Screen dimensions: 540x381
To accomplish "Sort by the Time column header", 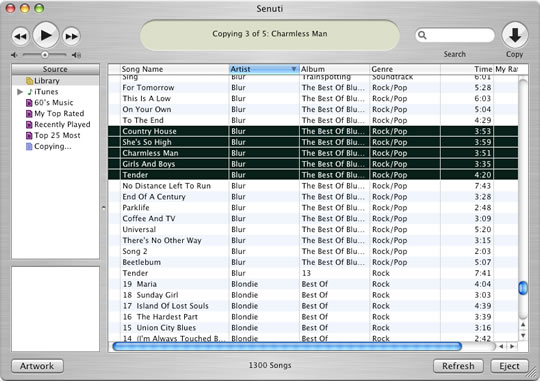I will [x=467, y=69].
